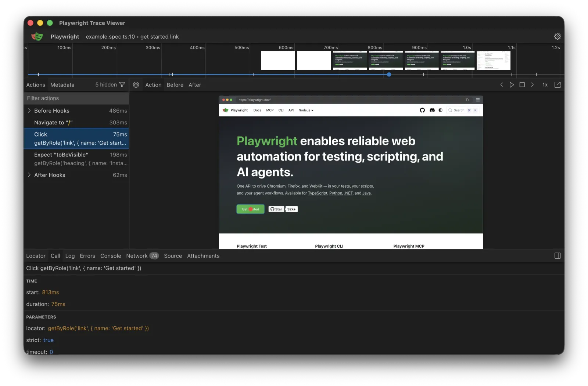
Task: Open the Attachments tab
Action: click(x=203, y=256)
